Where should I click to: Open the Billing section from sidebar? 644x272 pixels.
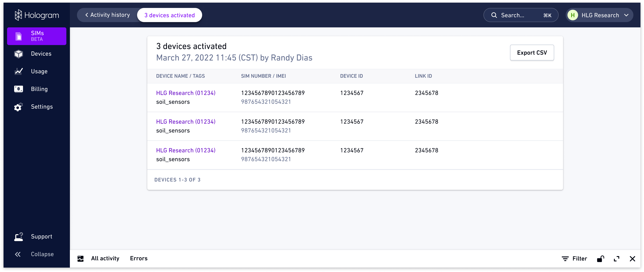pyautogui.click(x=36, y=89)
